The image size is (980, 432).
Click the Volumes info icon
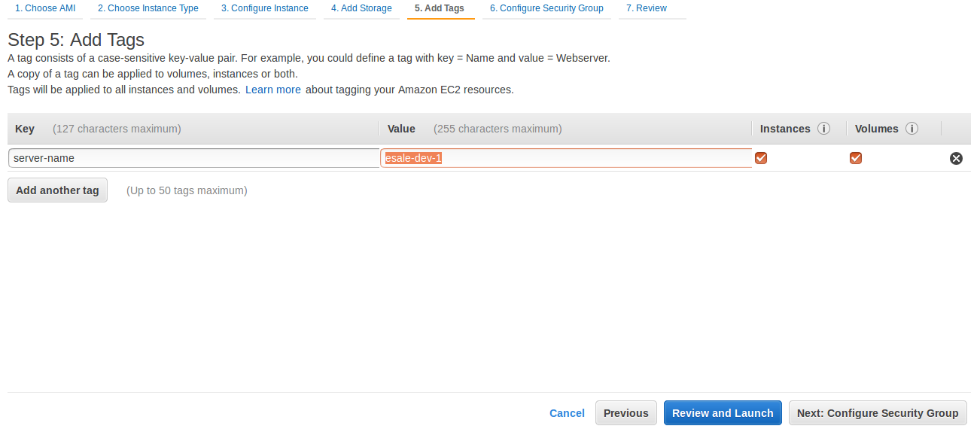[x=912, y=129]
